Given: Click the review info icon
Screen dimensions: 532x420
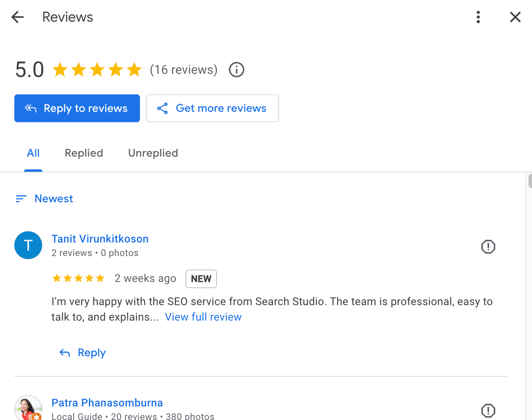Looking at the screenshot, I should [237, 70].
